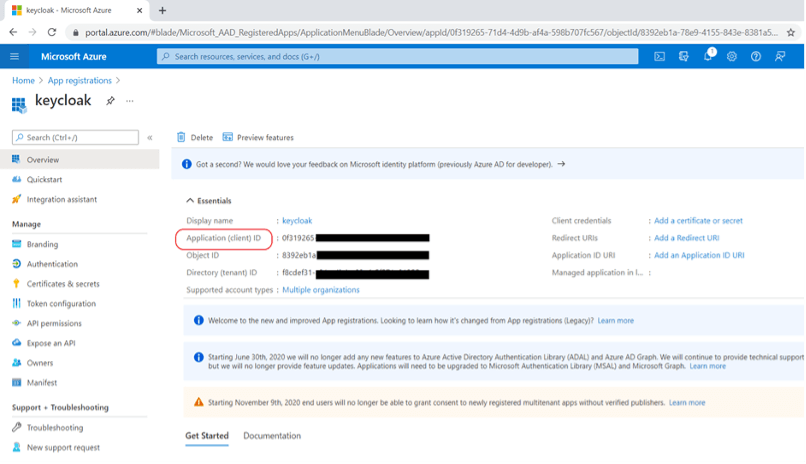
Task: Click Add a Redirect URI link
Action: pyautogui.click(x=686, y=238)
